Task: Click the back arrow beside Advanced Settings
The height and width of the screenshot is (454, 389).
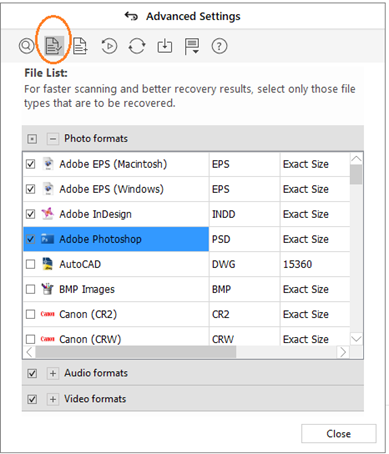Action: [x=131, y=16]
